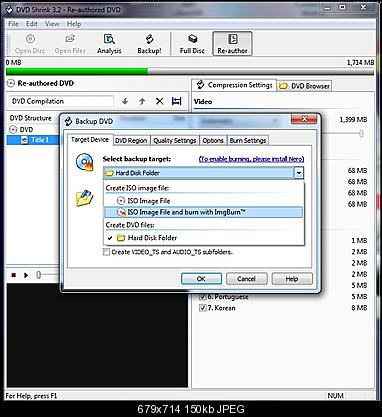Image resolution: width=382 pixels, height=417 pixels.
Task: Click the DVD Compilation name field
Action: point(61,101)
